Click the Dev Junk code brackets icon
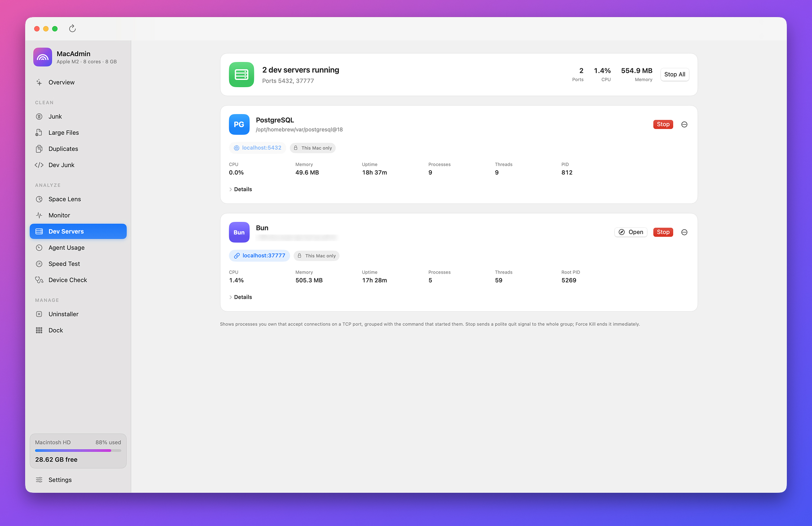 [39, 165]
